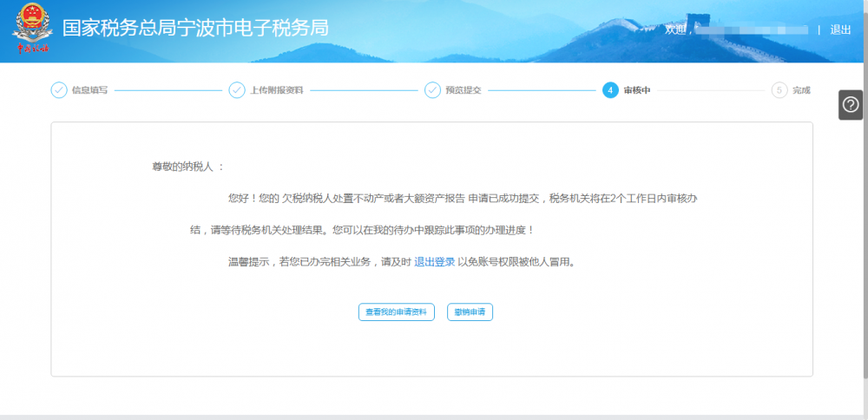Click the 退出登录 link in the message
868x420 pixels.
coord(435,262)
